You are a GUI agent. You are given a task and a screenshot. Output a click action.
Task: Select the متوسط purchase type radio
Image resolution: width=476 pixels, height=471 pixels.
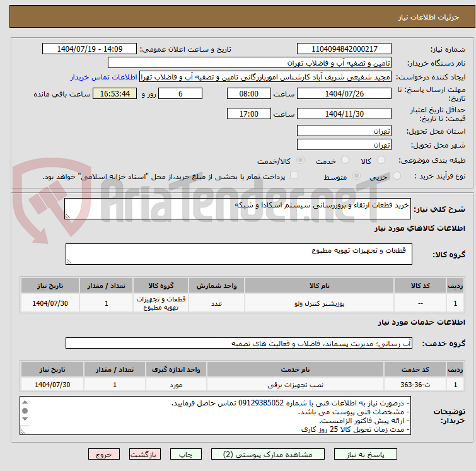coord(356,176)
